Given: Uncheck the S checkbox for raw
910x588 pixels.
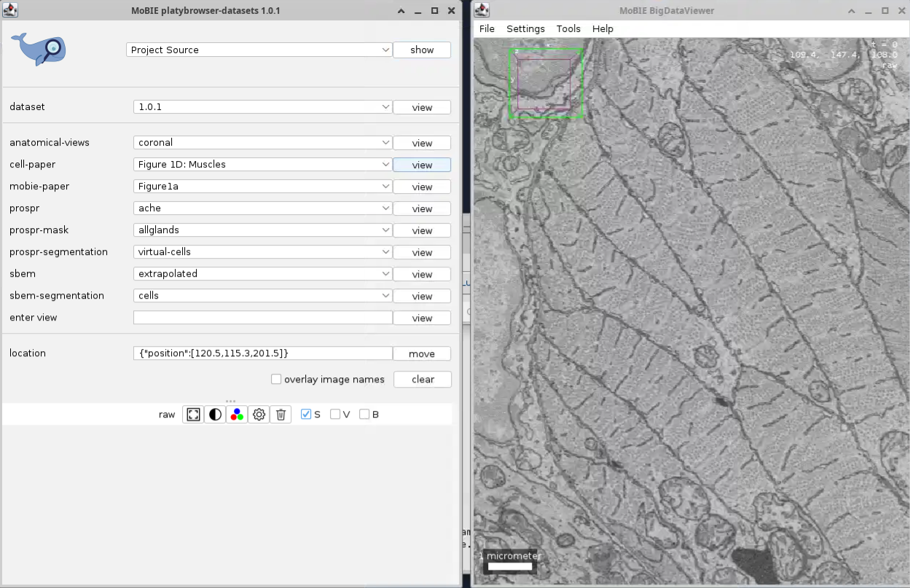Looking at the screenshot, I should pyautogui.click(x=306, y=415).
